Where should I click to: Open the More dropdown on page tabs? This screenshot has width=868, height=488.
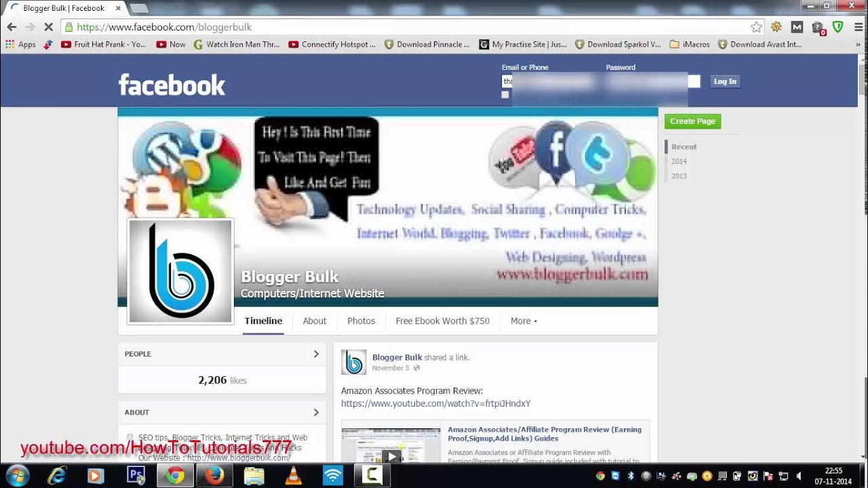tap(524, 321)
